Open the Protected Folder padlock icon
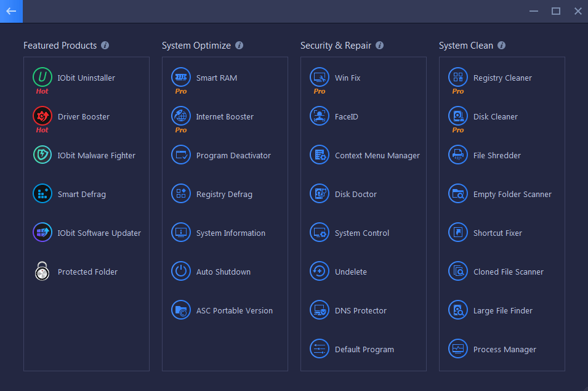588x391 pixels. [42, 271]
